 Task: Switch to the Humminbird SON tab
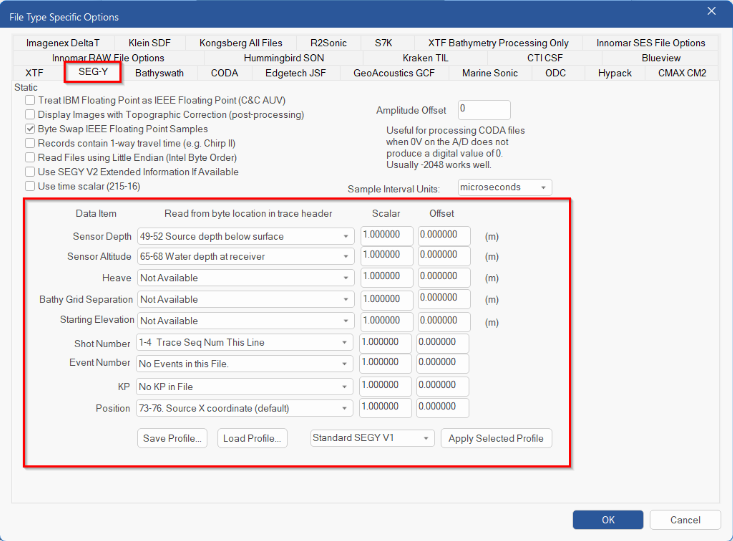point(284,58)
